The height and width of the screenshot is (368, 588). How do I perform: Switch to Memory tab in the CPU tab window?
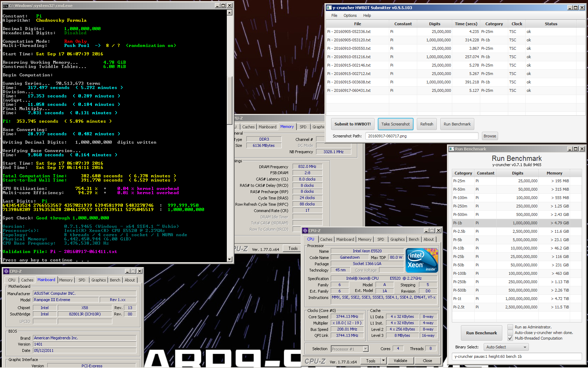pyautogui.click(x=365, y=239)
